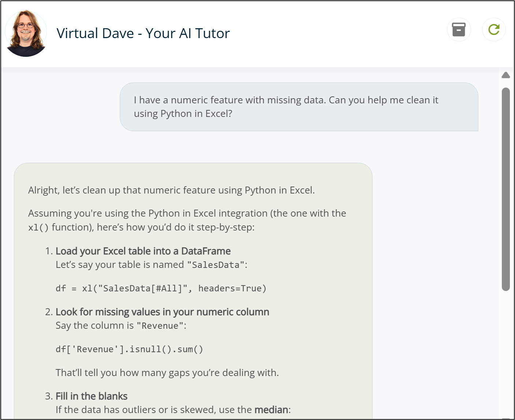515x420 pixels.
Task: Click the vertical scrollbar thumb
Action: coord(506,189)
